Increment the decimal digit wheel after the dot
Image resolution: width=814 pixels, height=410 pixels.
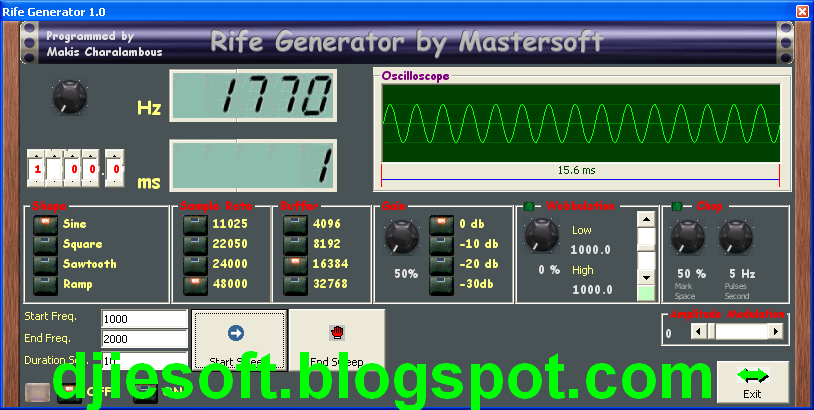(115, 155)
